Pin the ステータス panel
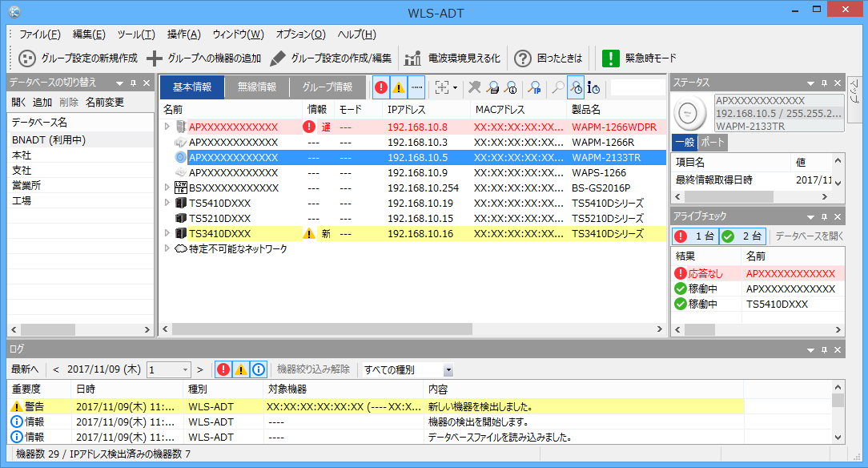The height and width of the screenshot is (468, 868). pos(824,83)
